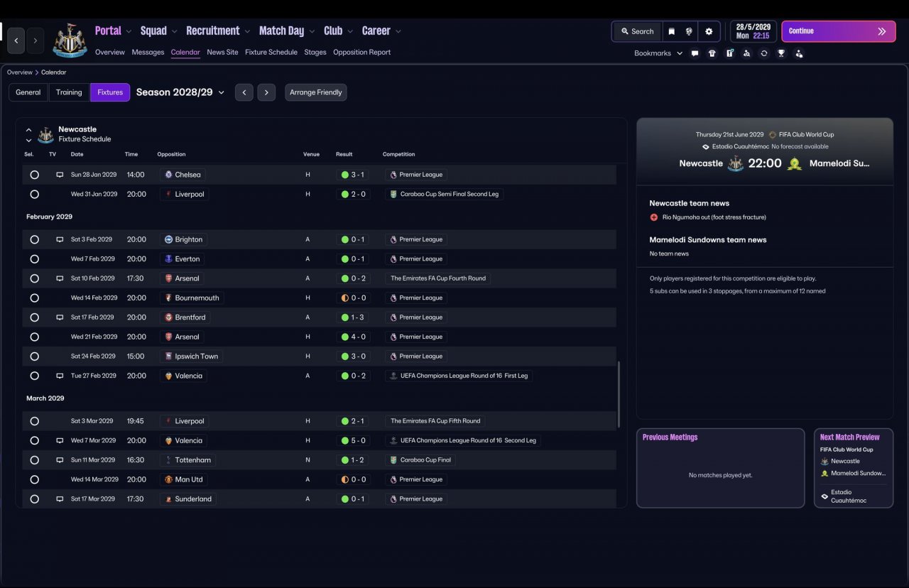The image size is (909, 588).
Task: Select the Ipswich Town fixture radio button
Action: point(34,356)
